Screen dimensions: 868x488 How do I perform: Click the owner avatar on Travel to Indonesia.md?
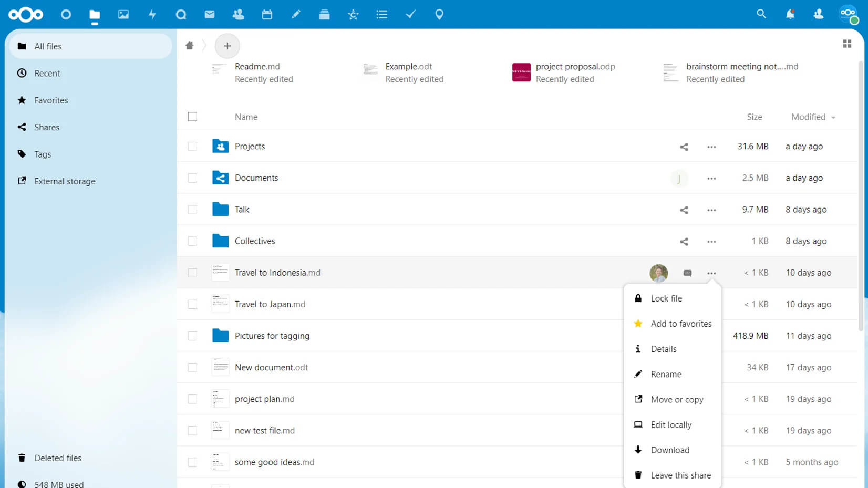click(659, 273)
